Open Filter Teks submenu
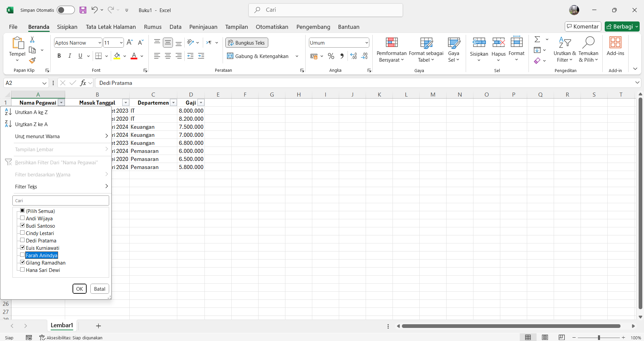 click(x=56, y=186)
